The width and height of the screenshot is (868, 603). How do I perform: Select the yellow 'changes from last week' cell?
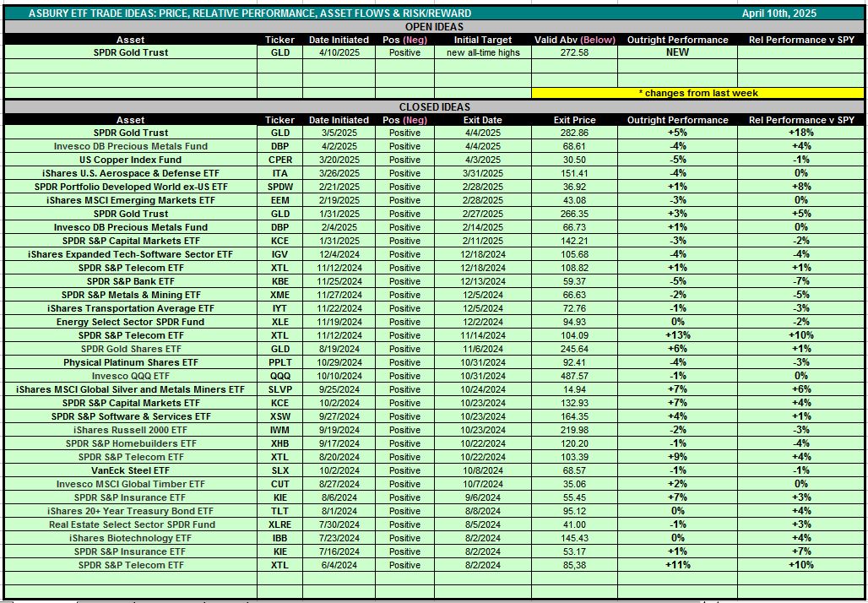(x=697, y=93)
